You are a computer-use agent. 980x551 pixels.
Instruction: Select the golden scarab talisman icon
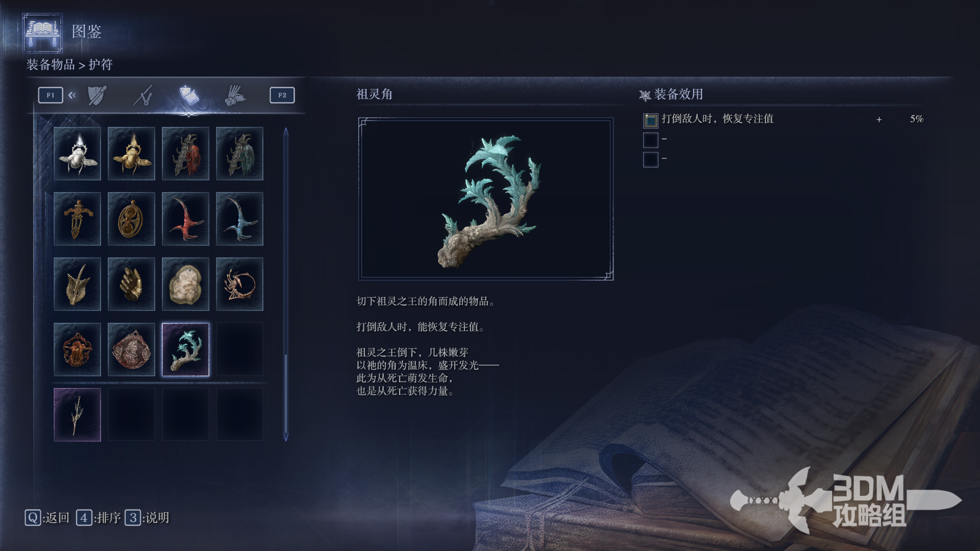(131, 154)
